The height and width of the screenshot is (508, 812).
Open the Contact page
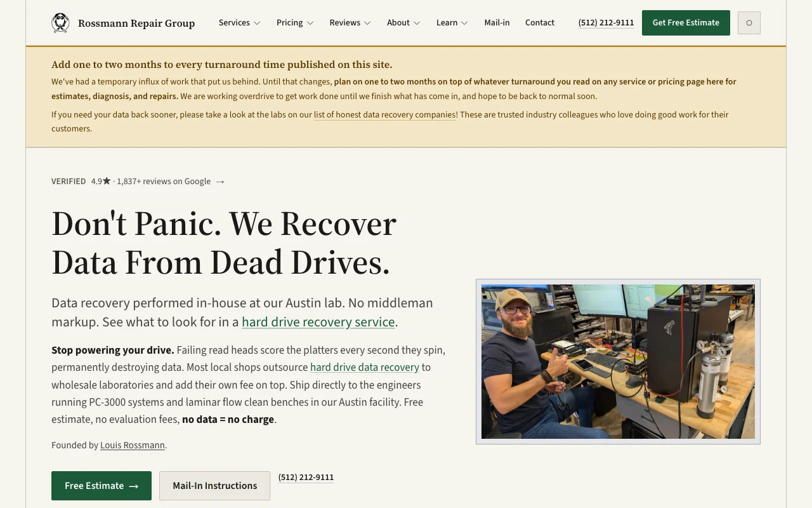(540, 23)
